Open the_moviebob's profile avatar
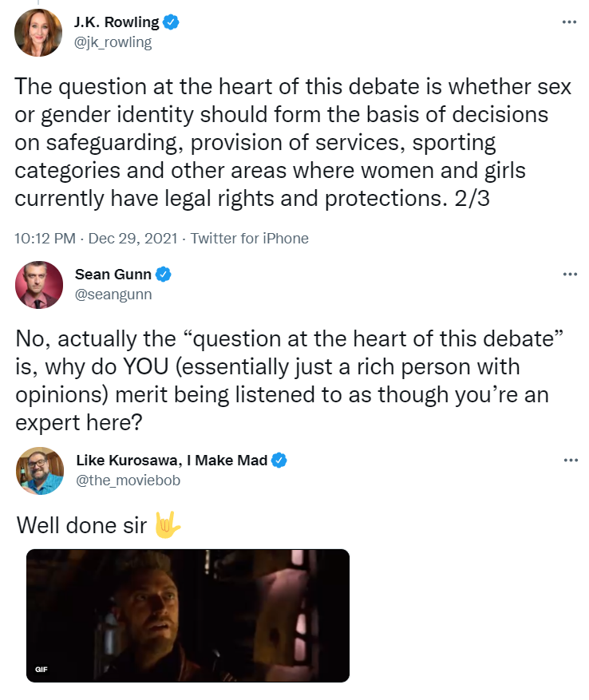This screenshot has height=700, width=589. click(40, 471)
